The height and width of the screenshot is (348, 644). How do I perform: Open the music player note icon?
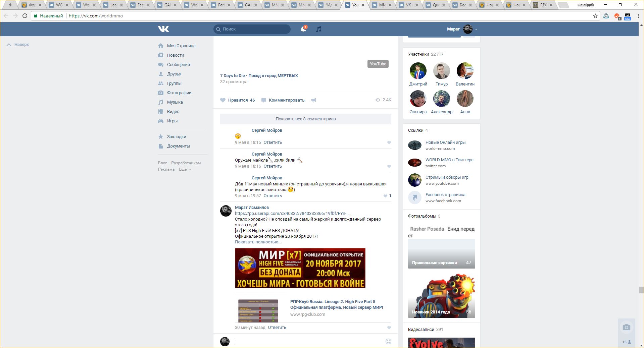click(x=319, y=29)
